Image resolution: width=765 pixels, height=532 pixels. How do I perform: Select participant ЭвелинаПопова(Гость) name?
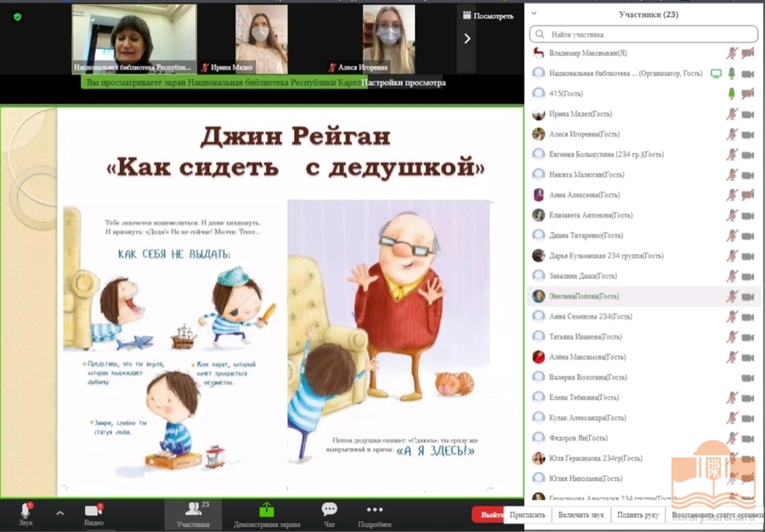(x=583, y=296)
